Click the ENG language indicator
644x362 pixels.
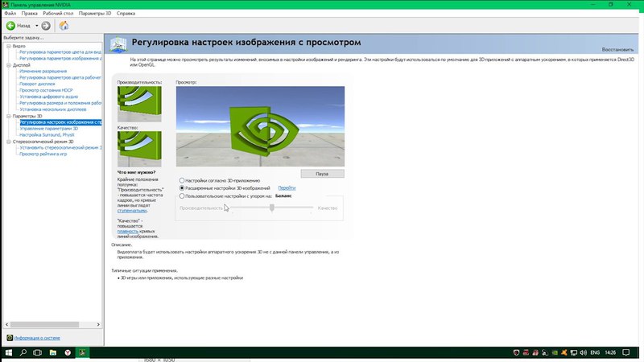[x=595, y=352]
